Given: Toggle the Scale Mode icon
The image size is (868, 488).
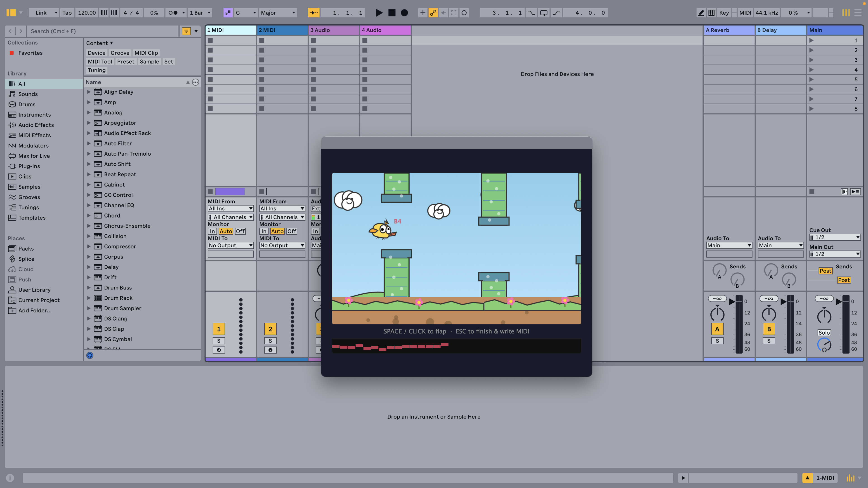Looking at the screenshot, I should [228, 13].
